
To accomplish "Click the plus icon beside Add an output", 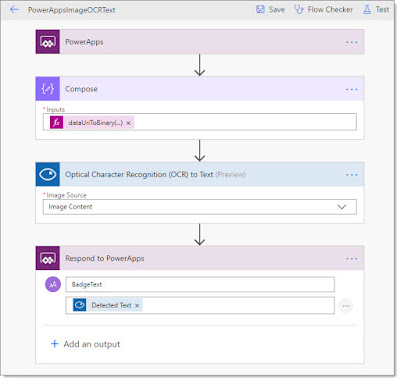I will (55, 344).
